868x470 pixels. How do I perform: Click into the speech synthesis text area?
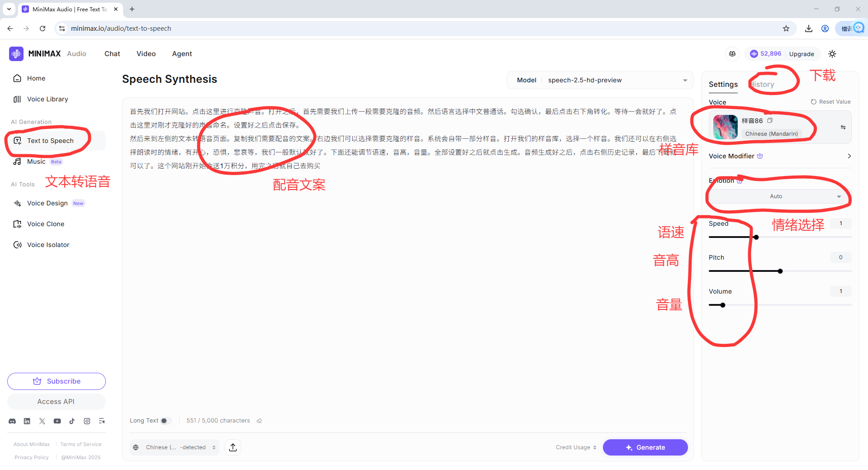pos(407,271)
